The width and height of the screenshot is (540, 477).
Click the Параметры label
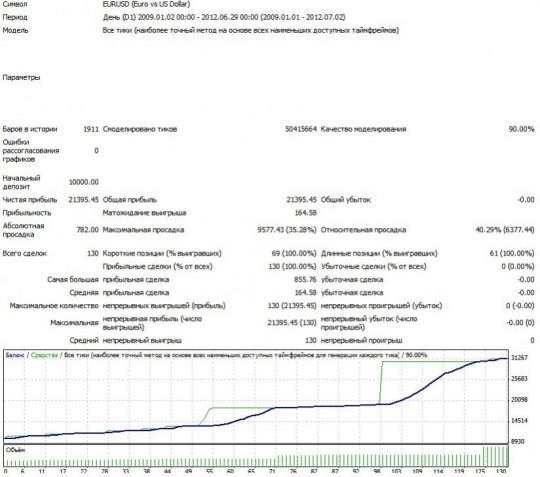(21, 77)
